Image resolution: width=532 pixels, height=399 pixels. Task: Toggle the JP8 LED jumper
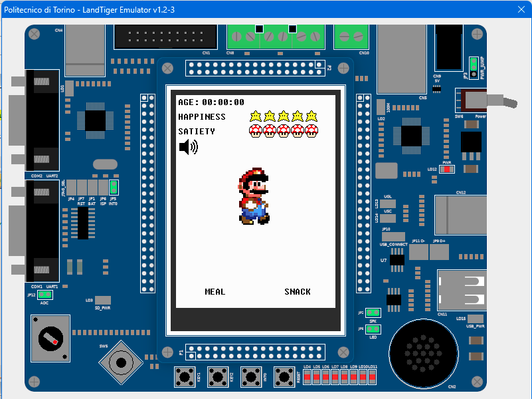pos(373,329)
